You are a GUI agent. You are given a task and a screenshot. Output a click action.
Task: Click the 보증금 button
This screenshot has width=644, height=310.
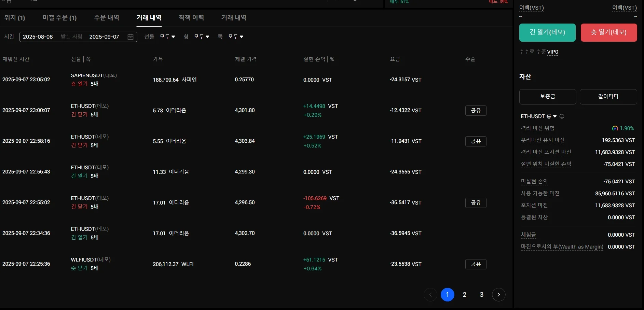point(548,97)
